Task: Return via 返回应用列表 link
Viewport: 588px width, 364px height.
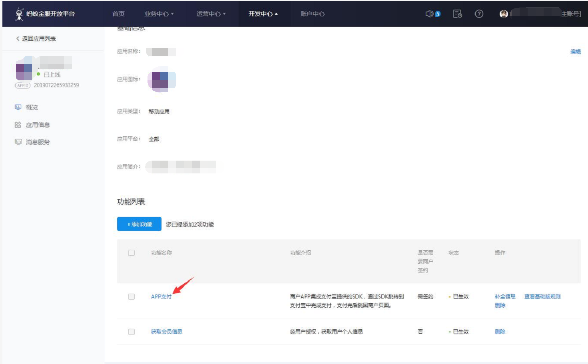Action: pos(36,39)
